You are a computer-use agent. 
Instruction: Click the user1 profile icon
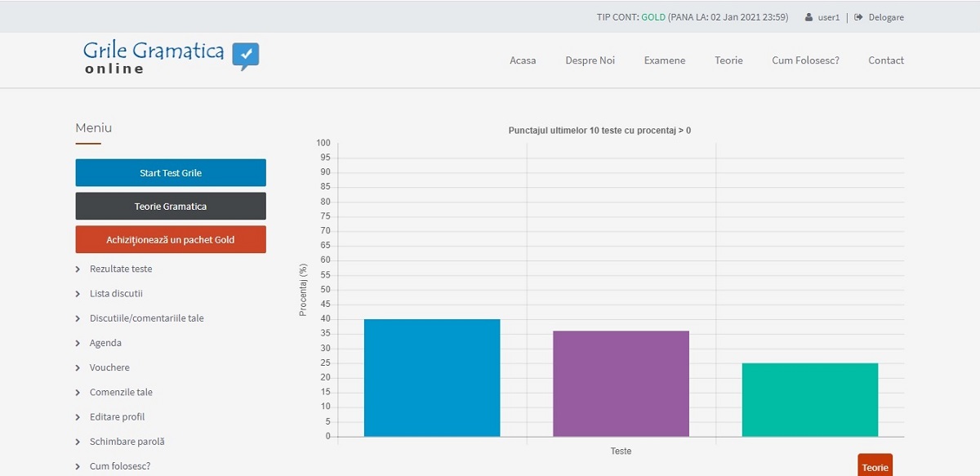[x=808, y=17]
